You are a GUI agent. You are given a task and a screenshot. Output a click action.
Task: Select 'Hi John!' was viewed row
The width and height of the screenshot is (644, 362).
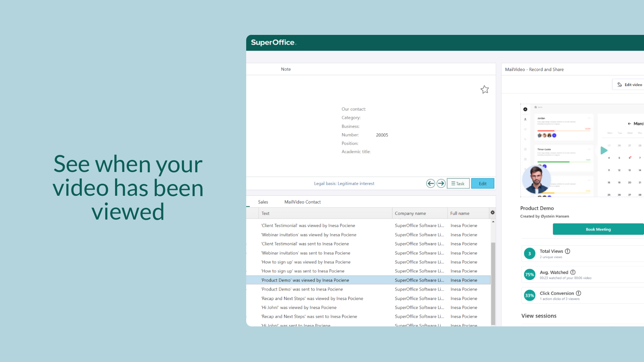pyautogui.click(x=368, y=307)
